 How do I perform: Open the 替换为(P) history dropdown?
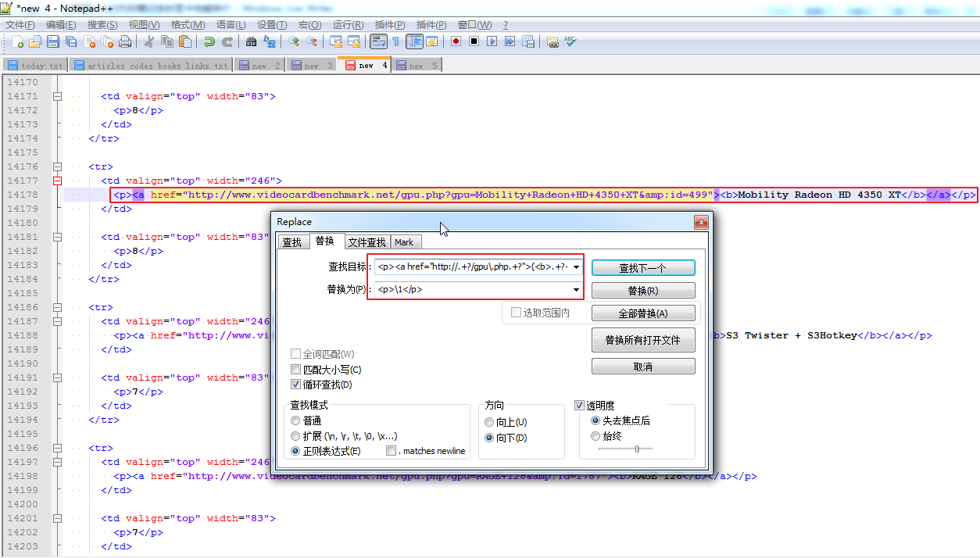[576, 289]
